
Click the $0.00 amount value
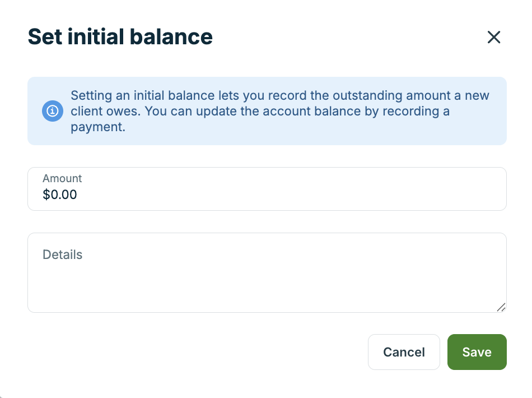point(60,195)
